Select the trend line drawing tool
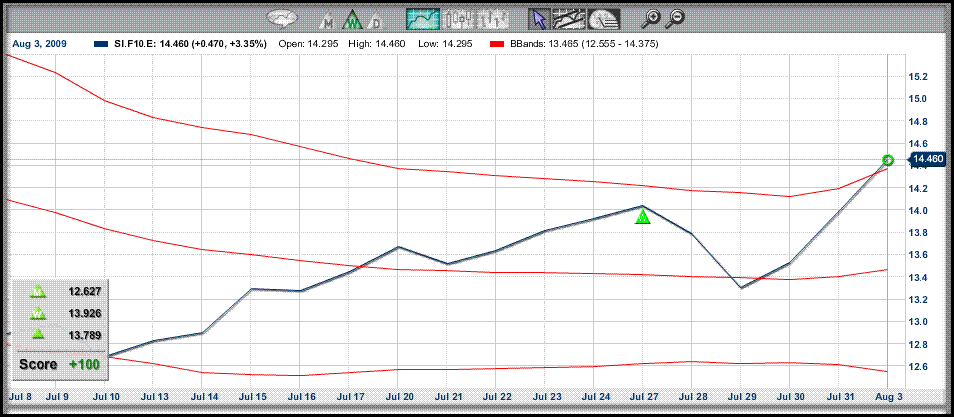The width and height of the screenshot is (954, 417). click(568, 19)
